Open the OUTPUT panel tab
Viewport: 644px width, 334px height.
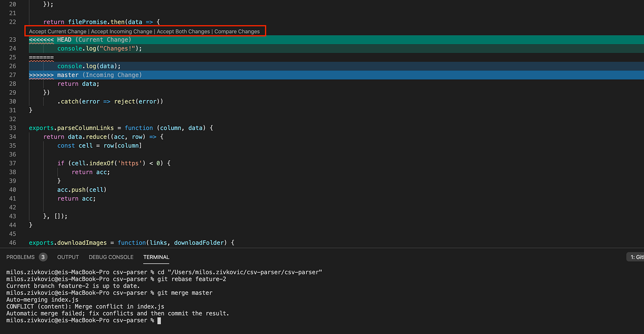[x=68, y=257]
